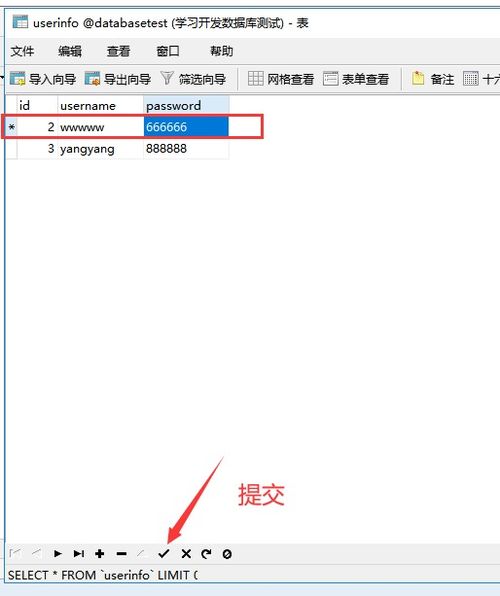This screenshot has width=500, height=596.
Task: Open the 导出向导 export wizard
Action: [x=118, y=79]
